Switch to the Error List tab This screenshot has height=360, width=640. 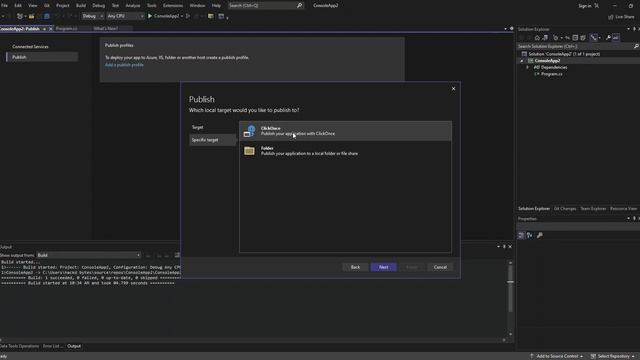[53, 346]
